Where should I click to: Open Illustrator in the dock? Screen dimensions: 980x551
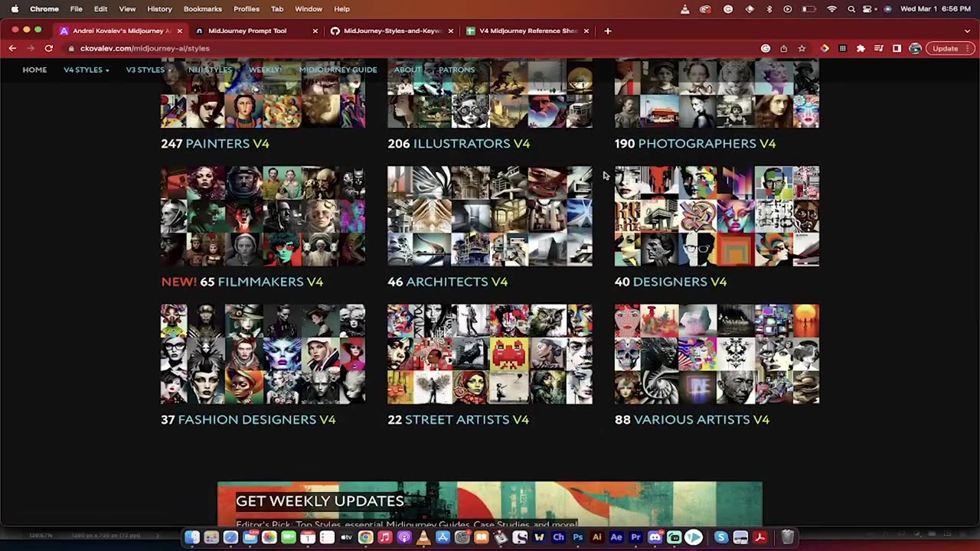tap(597, 537)
